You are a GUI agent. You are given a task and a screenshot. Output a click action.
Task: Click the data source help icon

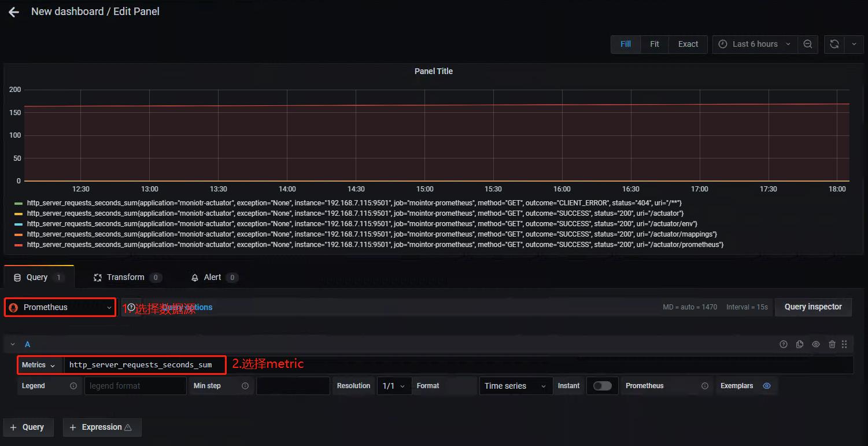point(131,307)
